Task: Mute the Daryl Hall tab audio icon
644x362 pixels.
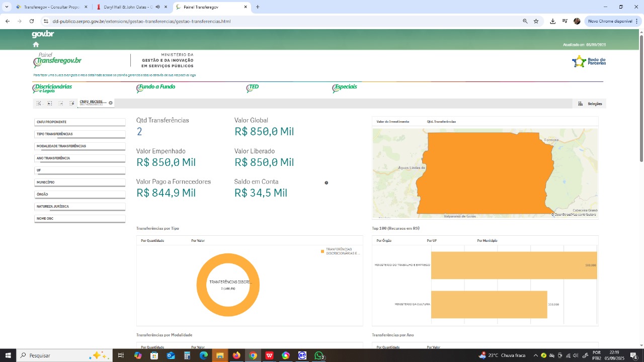Action: 157,7
